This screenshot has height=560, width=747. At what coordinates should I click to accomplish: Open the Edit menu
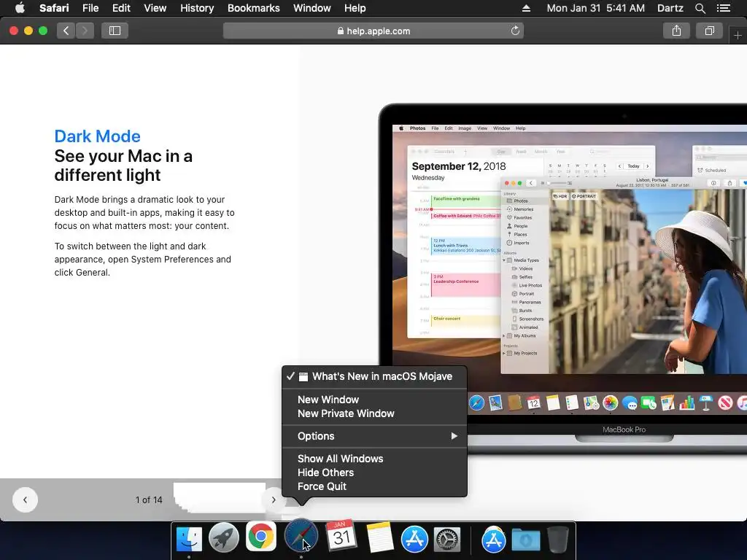[121, 8]
